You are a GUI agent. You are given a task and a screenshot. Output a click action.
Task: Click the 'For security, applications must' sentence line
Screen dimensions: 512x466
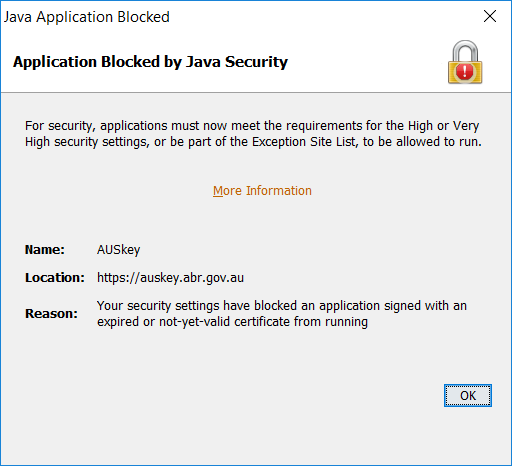pos(252,126)
